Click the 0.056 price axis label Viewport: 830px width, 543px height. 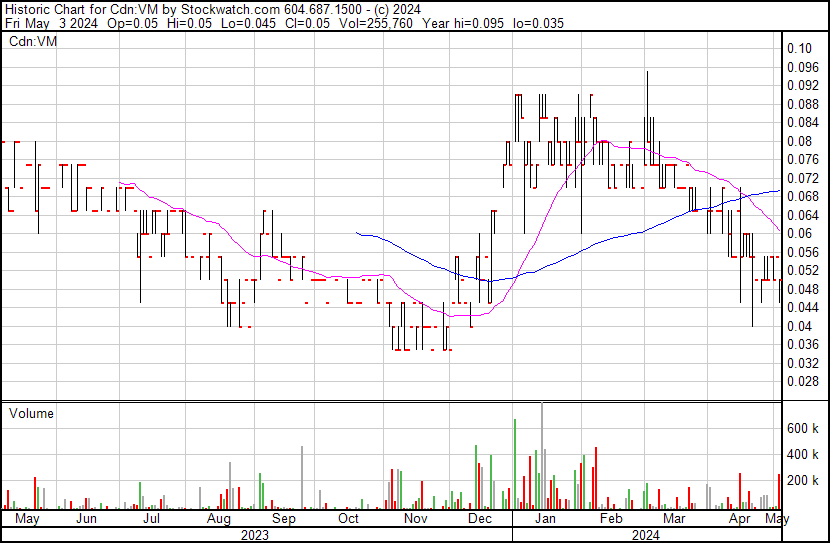point(803,252)
